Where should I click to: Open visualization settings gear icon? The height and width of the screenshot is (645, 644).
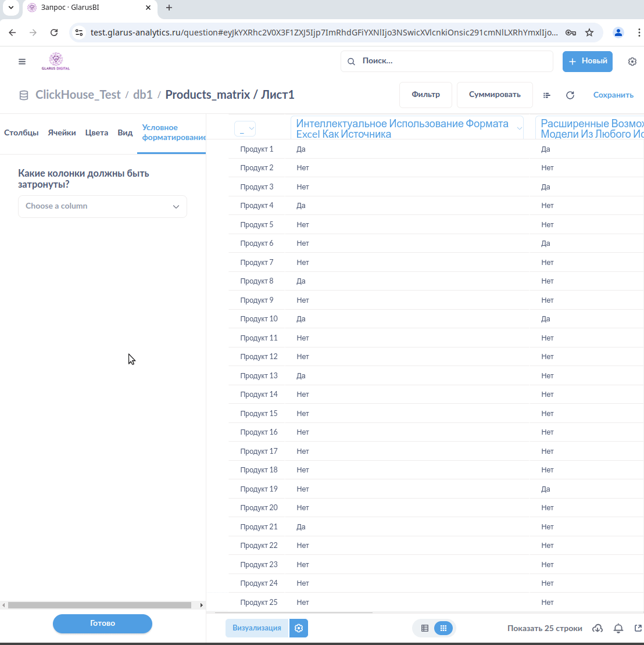[x=299, y=628]
